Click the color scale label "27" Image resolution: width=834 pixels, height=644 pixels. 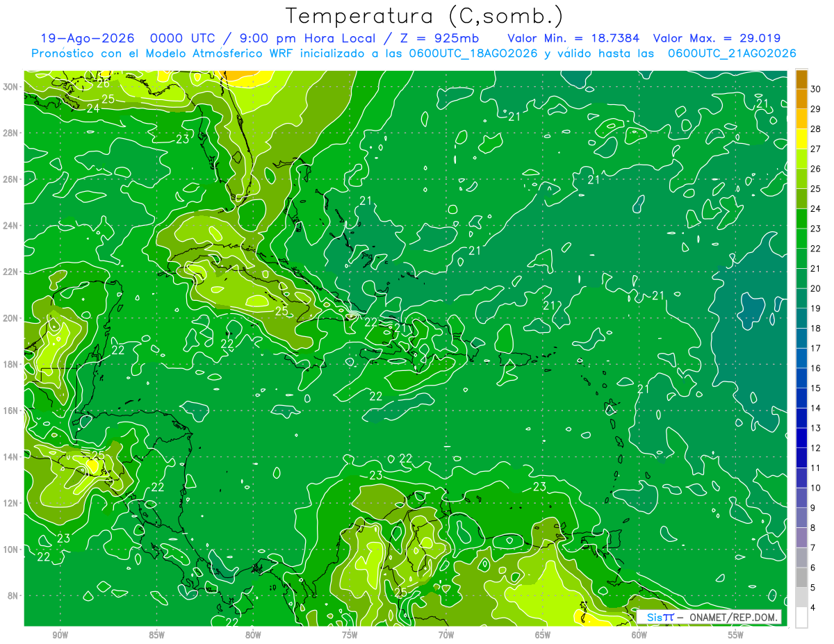click(x=816, y=149)
